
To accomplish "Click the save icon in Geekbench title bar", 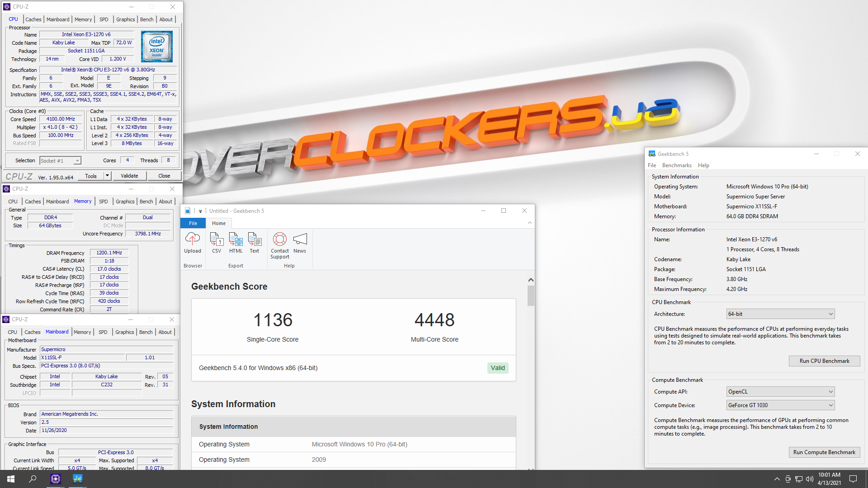I will (188, 211).
